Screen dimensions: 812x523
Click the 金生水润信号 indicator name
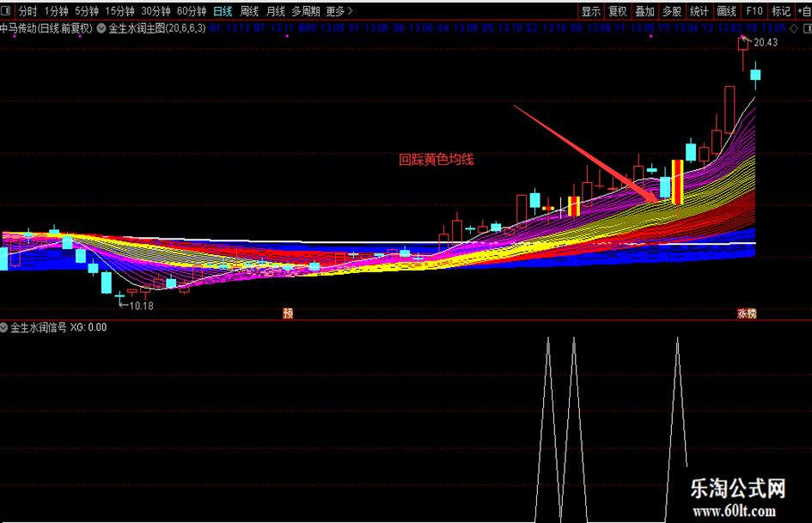coord(39,327)
